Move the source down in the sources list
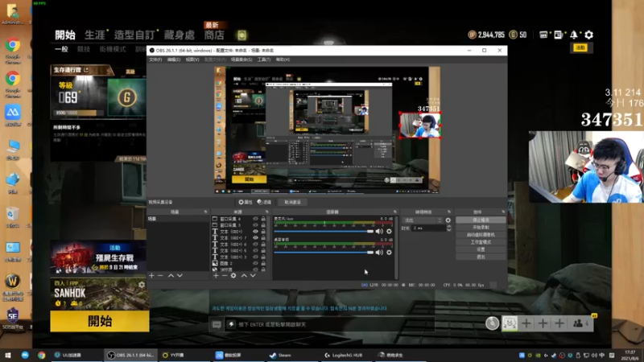 (x=253, y=275)
